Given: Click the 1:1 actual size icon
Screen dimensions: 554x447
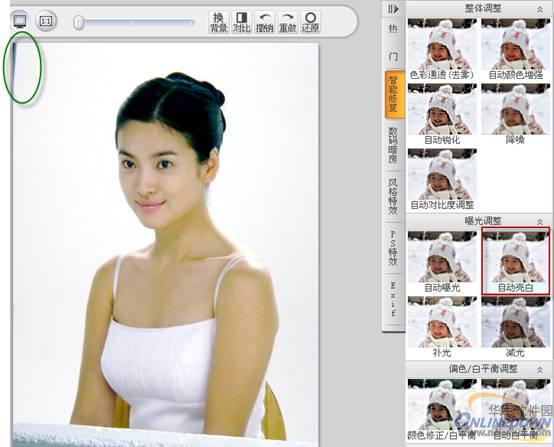Looking at the screenshot, I should [x=46, y=21].
